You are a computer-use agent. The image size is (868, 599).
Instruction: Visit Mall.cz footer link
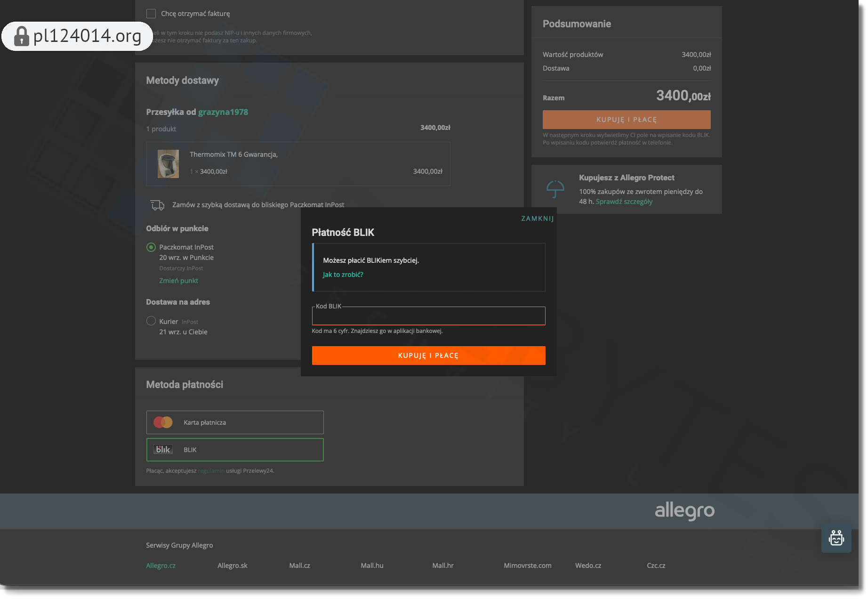pos(299,566)
